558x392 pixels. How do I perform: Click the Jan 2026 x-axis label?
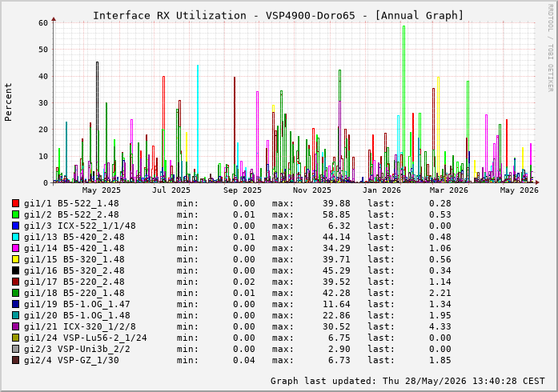coord(382,190)
